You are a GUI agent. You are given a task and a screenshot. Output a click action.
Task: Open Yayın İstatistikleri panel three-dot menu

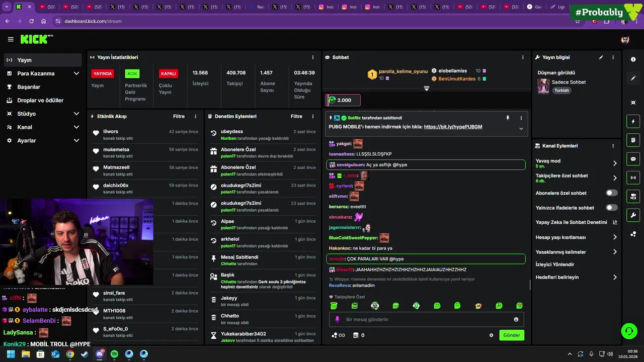pyautogui.click(x=313, y=57)
